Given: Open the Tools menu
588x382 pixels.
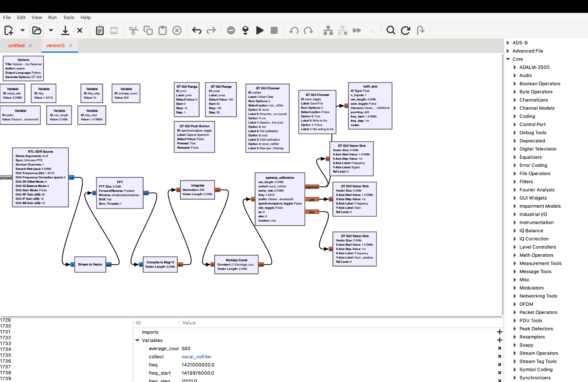Looking at the screenshot, I should 69,17.
